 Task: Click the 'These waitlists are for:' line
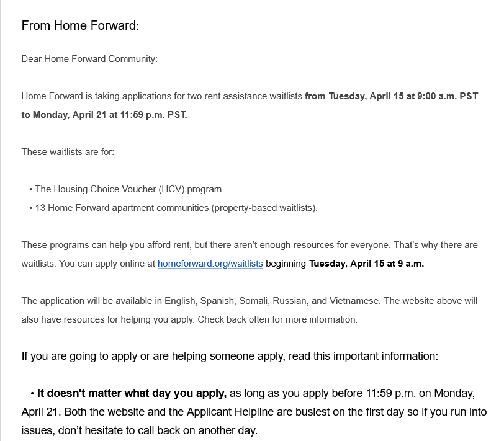tap(68, 152)
